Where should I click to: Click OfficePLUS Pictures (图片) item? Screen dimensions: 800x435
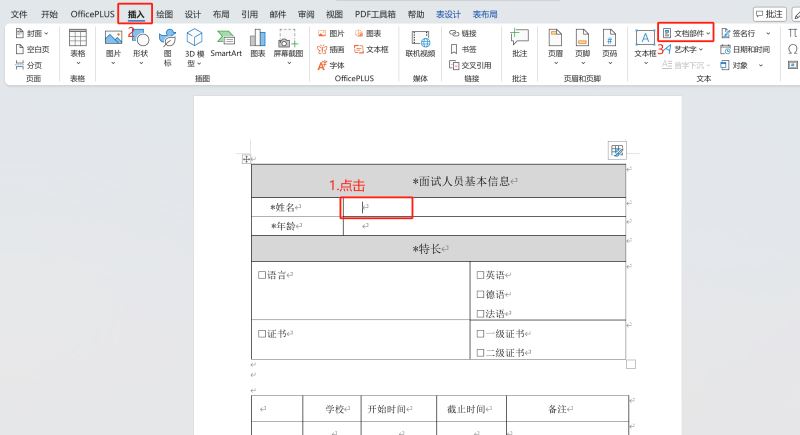click(x=331, y=33)
